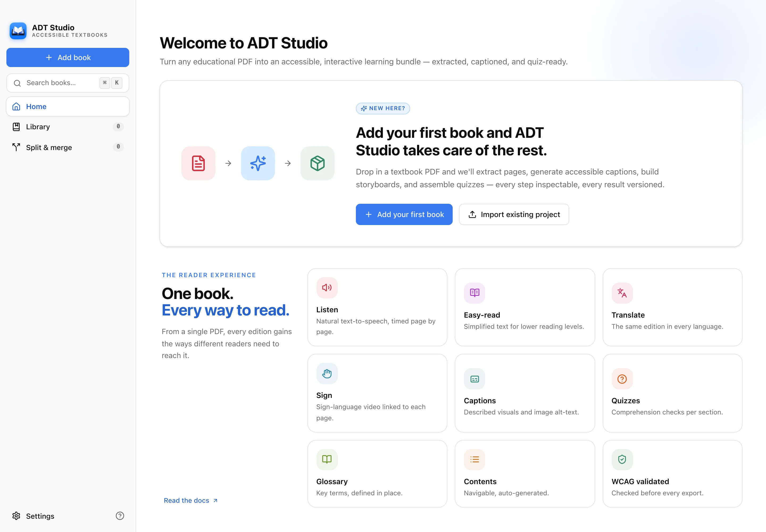
Task: Click the Contents list icon
Action: pos(475,459)
